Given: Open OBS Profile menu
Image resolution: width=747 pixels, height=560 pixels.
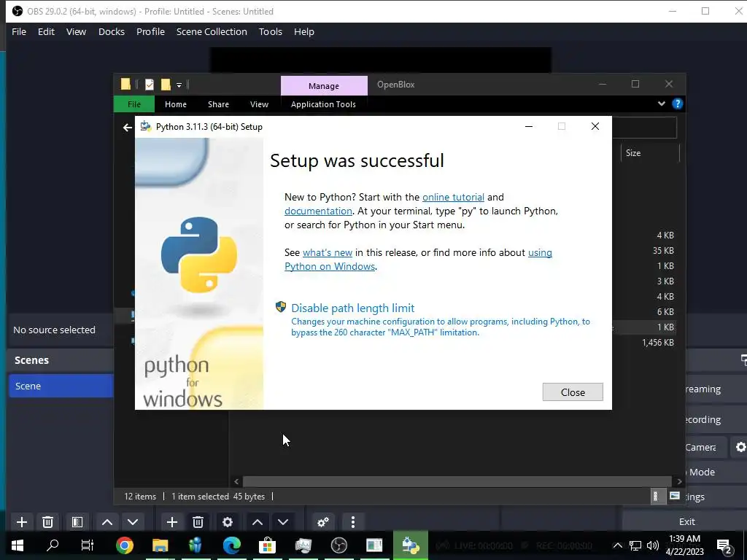Looking at the screenshot, I should 150,31.
